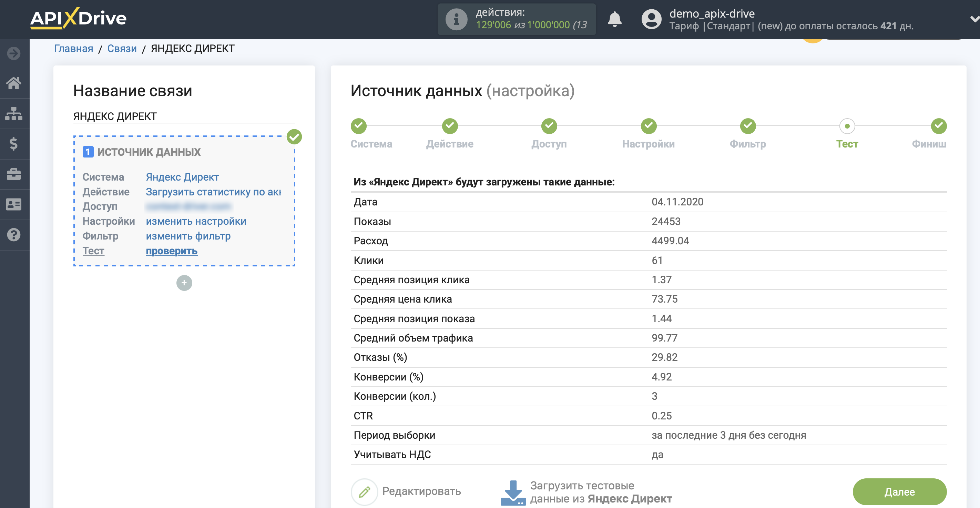Click the Средняя позиция показа value 1.44
This screenshot has width=980, height=508.
[x=662, y=318]
